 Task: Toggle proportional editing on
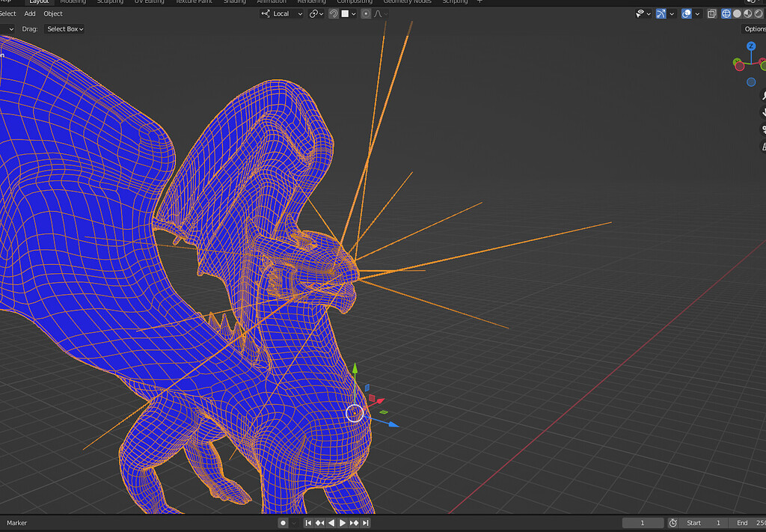(366, 13)
